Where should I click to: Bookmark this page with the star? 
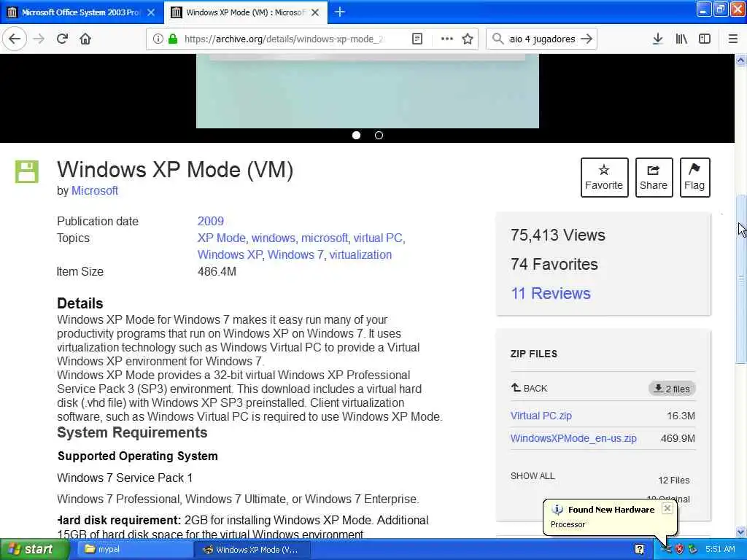[468, 39]
